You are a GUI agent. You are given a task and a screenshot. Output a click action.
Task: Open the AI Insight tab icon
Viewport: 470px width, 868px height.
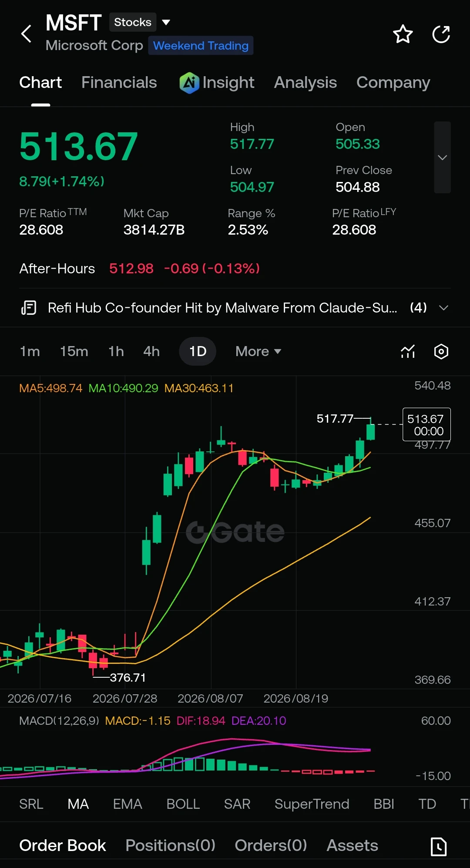pos(189,82)
